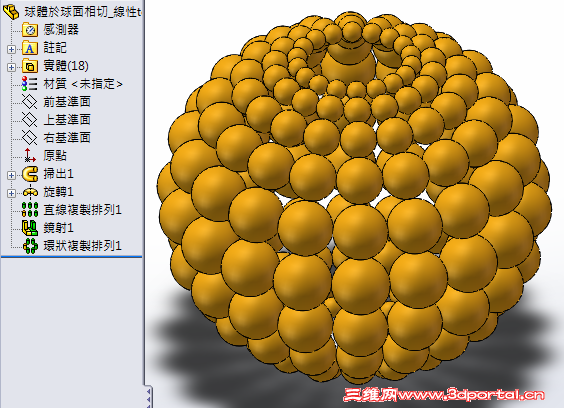Click the 環狀複製排列1 circular pattern icon

[30, 246]
